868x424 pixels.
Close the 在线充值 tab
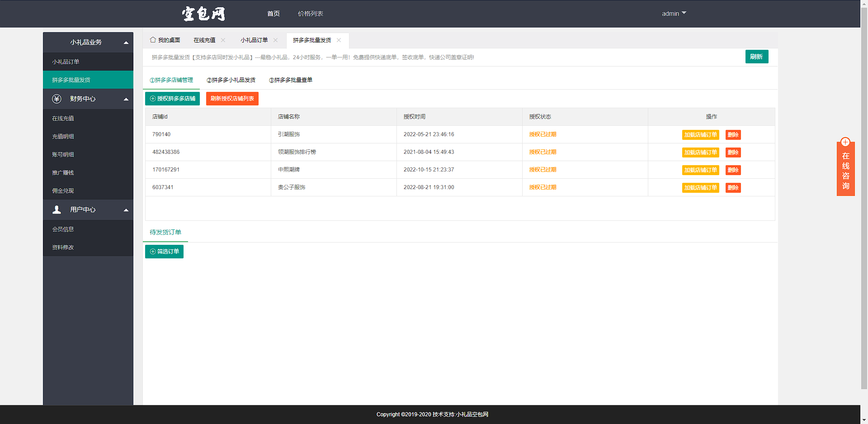223,40
